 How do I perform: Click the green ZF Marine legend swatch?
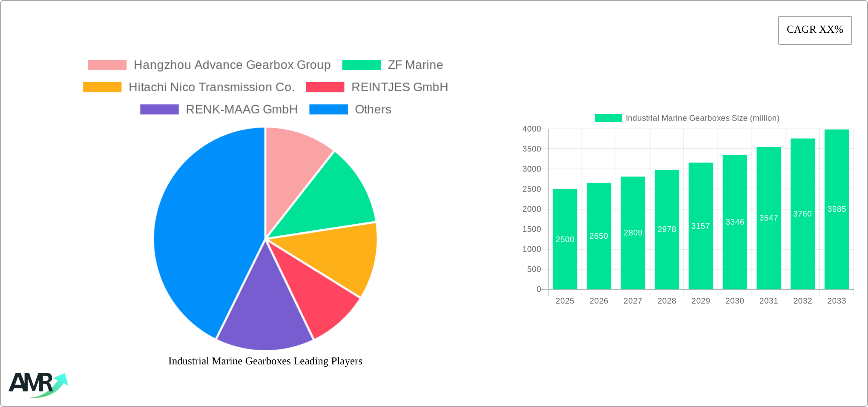click(362, 65)
